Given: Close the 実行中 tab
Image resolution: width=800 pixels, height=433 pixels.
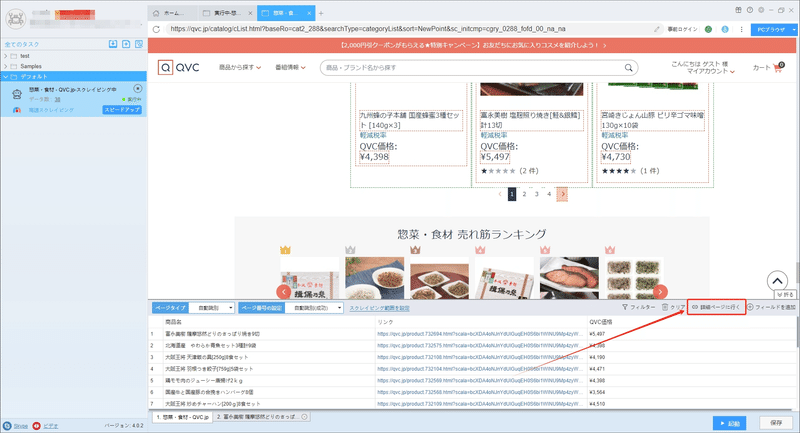Looking at the screenshot, I should point(250,13).
